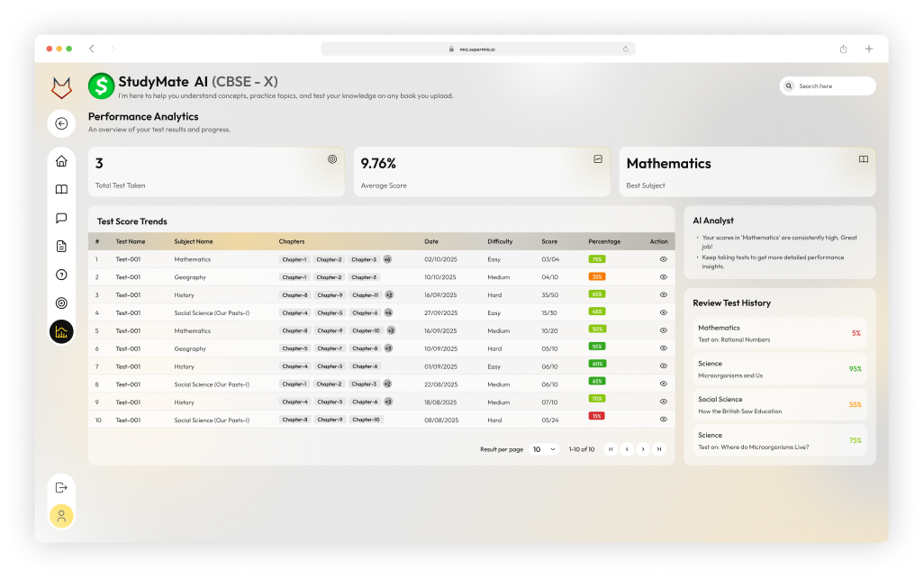Open the Chat icon in the sidebar
Screen dimensions: 924x578
[61, 217]
